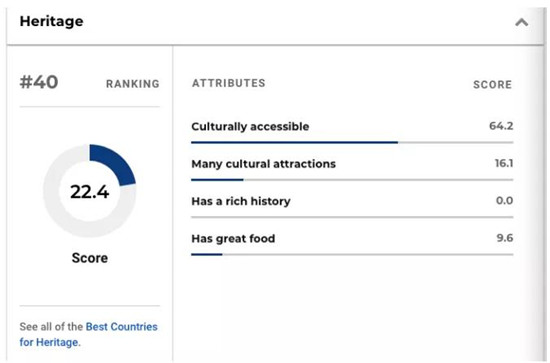The height and width of the screenshot is (363, 550).
Task: Click the 64.2 score value
Action: click(501, 126)
